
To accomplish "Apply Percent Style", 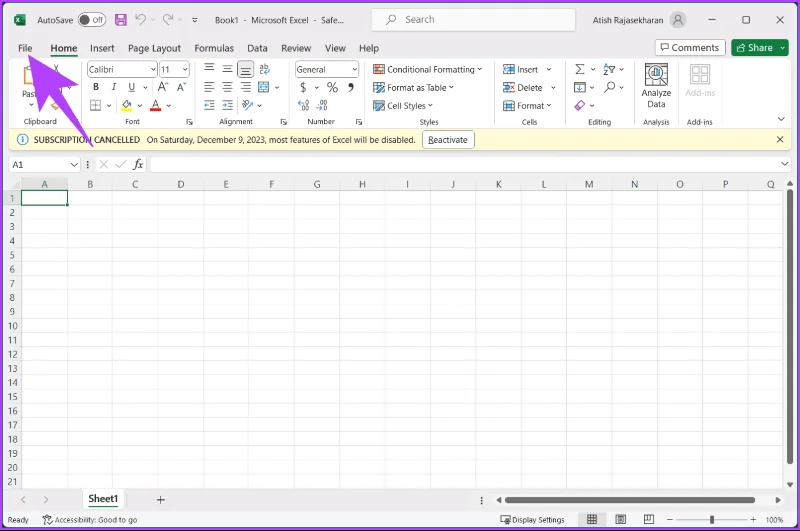I will pos(332,87).
